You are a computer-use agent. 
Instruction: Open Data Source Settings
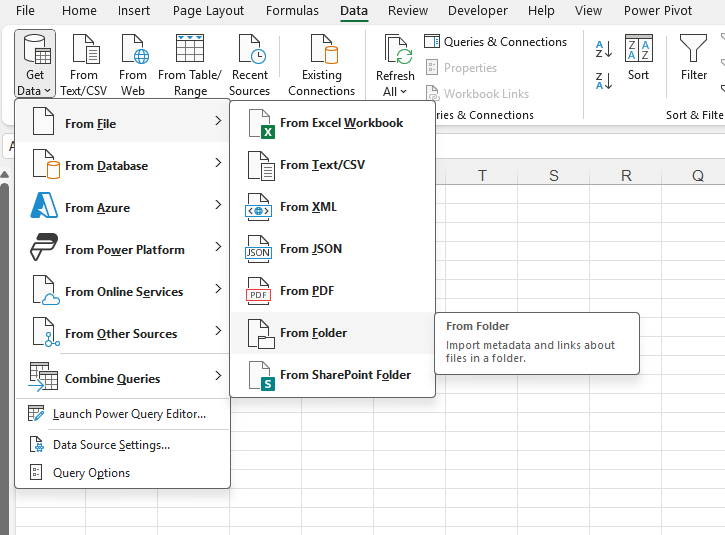123,445
